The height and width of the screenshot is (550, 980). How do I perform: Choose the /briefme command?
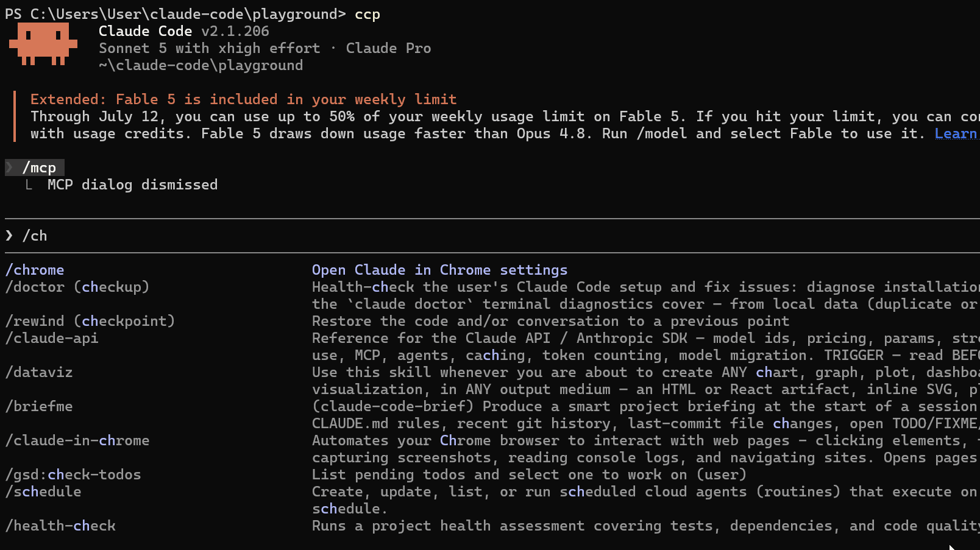[39, 406]
